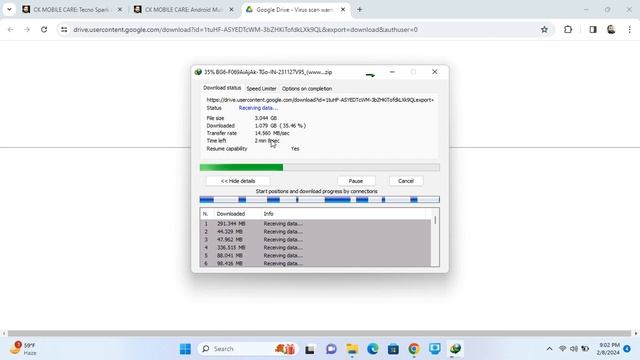Open Internet Download Manager taskbar icon
The width and height of the screenshot is (640, 360).
click(x=455, y=349)
